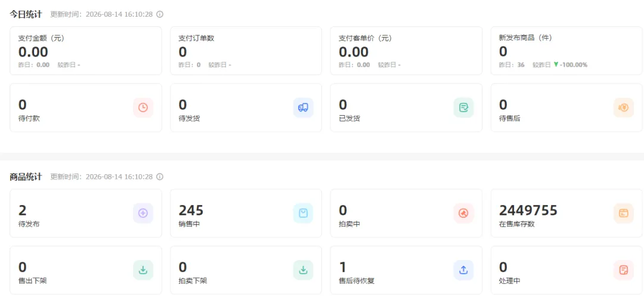Open the 售出下架 download icon

143,270
